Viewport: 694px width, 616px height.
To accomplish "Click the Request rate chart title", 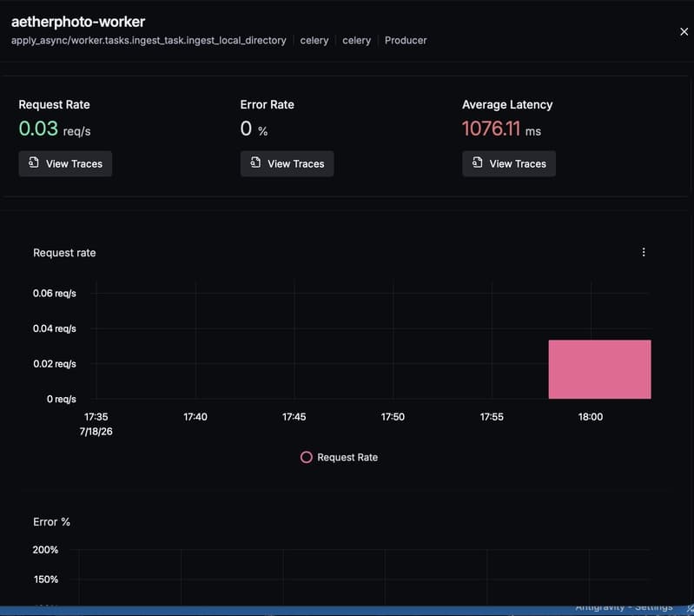I will pyautogui.click(x=64, y=253).
